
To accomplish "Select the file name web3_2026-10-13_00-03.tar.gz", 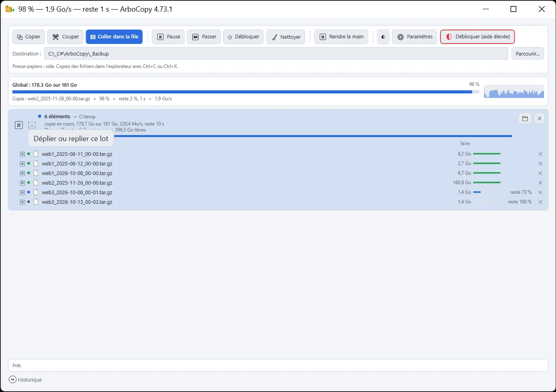I will pyautogui.click(x=77, y=202).
